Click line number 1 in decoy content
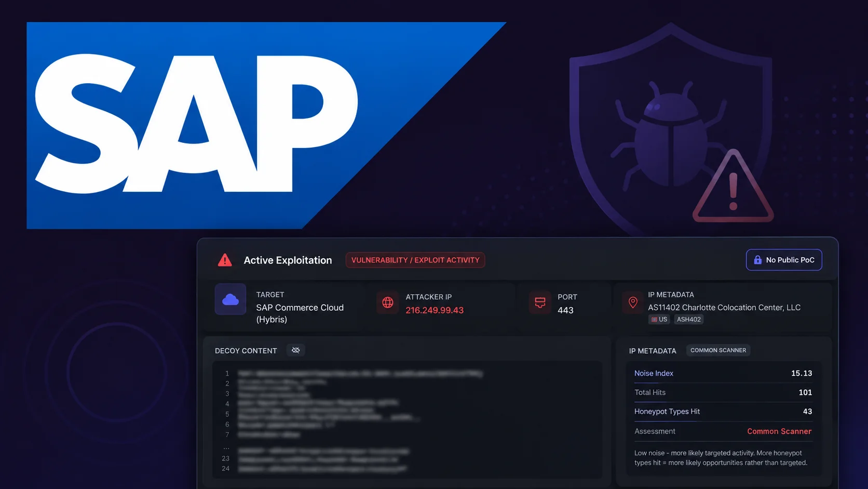 coord(227,373)
